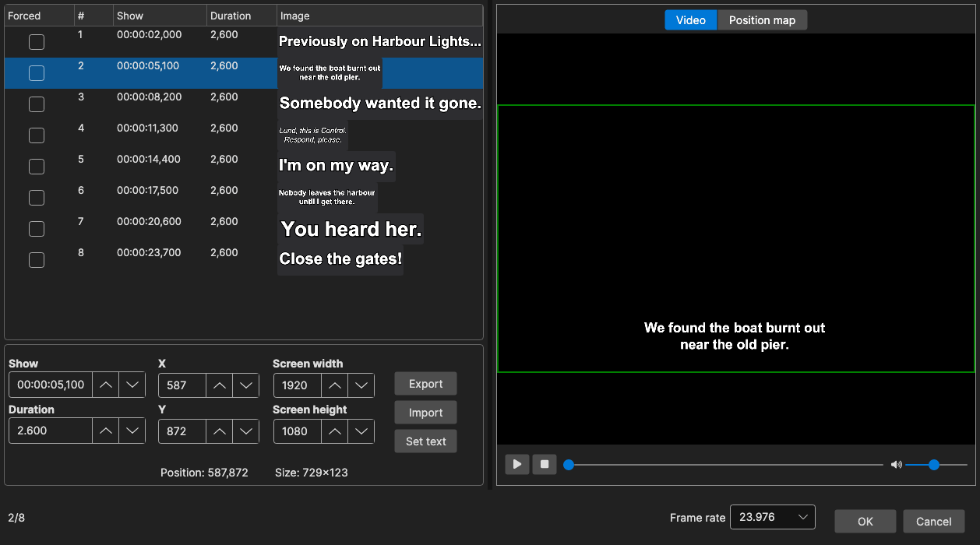Sort by the Show column header
The image size is (980, 545).
tap(160, 16)
